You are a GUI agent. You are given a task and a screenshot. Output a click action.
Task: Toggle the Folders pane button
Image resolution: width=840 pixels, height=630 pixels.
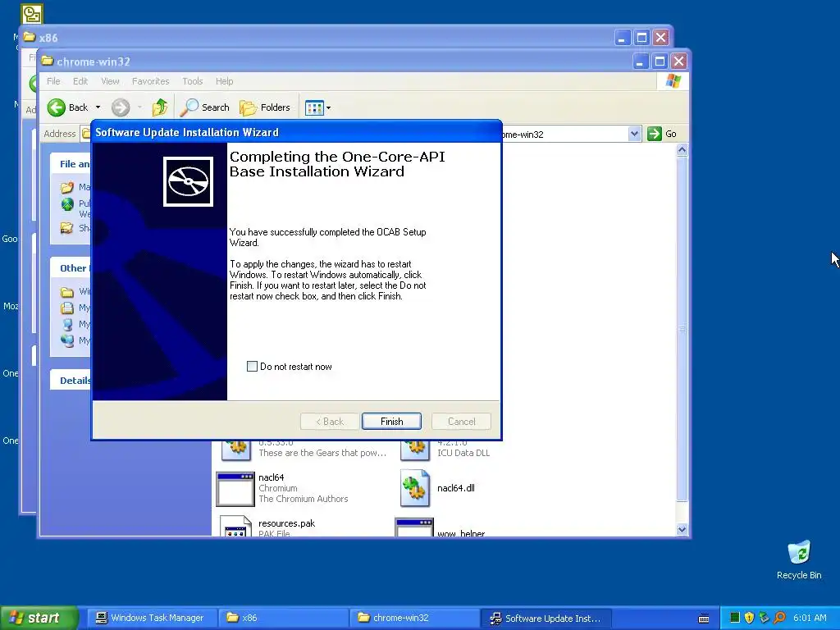[x=265, y=107]
